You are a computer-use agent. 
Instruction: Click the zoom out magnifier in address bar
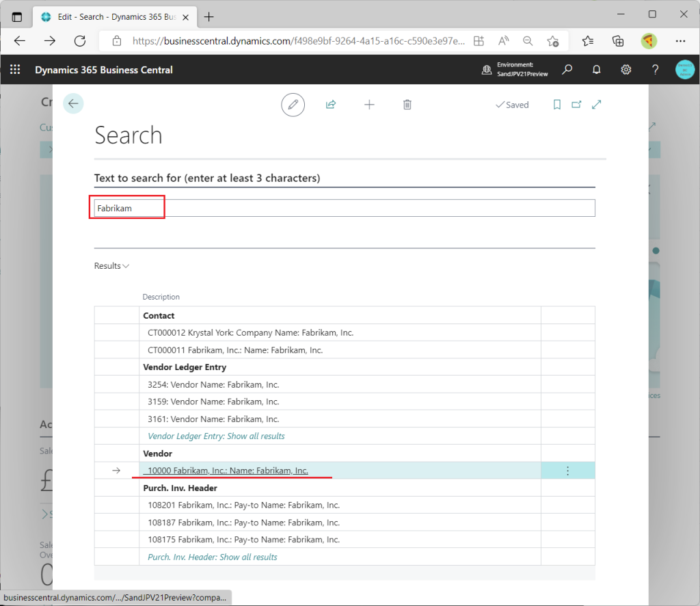click(528, 41)
